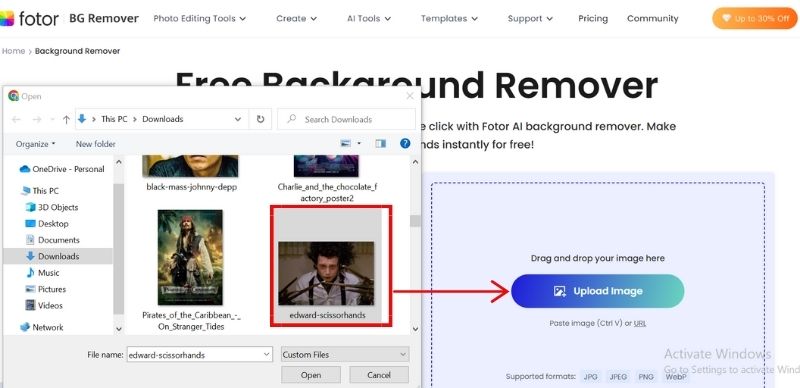Click the URL link under upload button
Image resolution: width=800 pixels, height=388 pixels.
coord(640,323)
